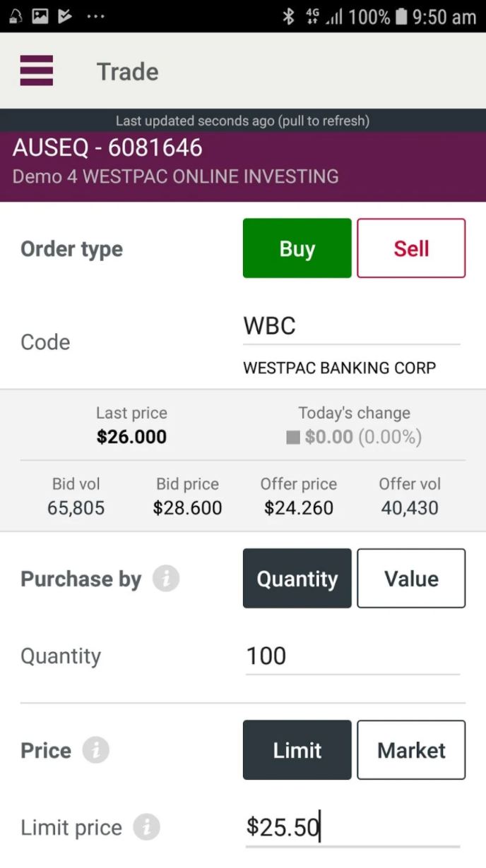Enable the Quantity purchase option

click(297, 578)
